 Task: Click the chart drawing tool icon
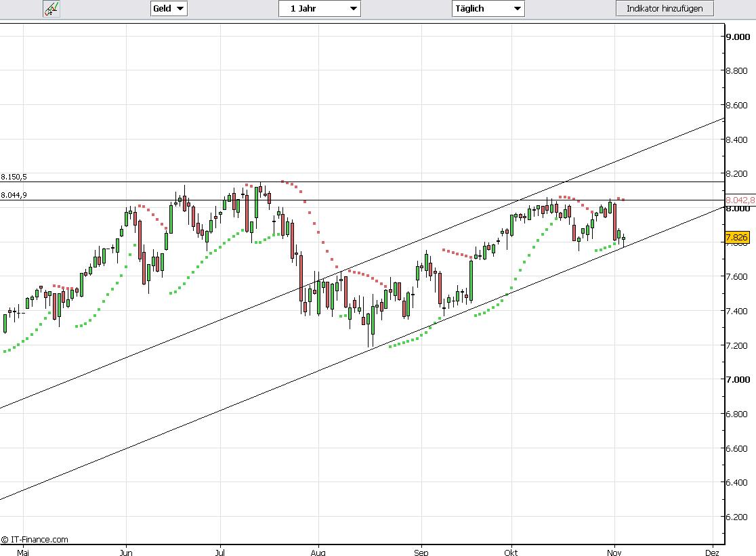coord(51,9)
